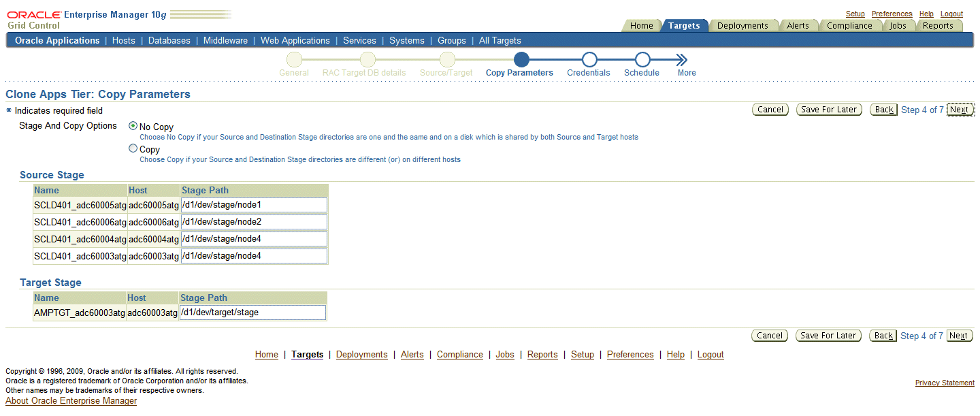Click the footer Help link
Image resolution: width=980 pixels, height=416 pixels.
coord(676,355)
